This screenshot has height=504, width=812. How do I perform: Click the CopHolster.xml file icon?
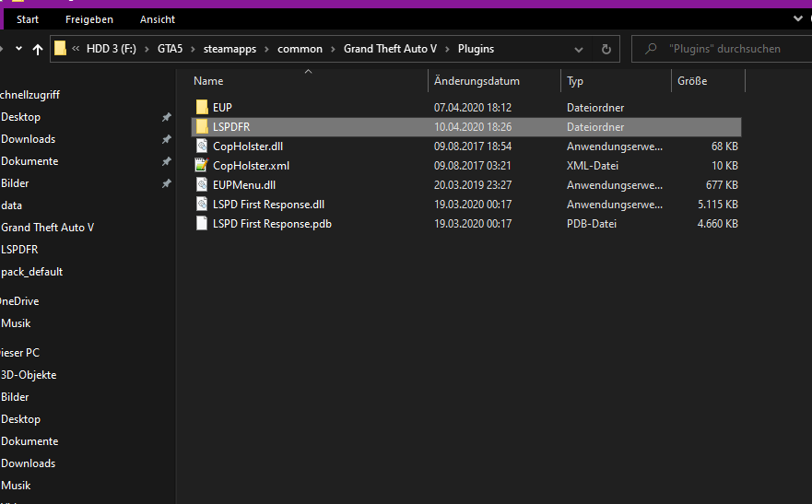click(x=202, y=166)
